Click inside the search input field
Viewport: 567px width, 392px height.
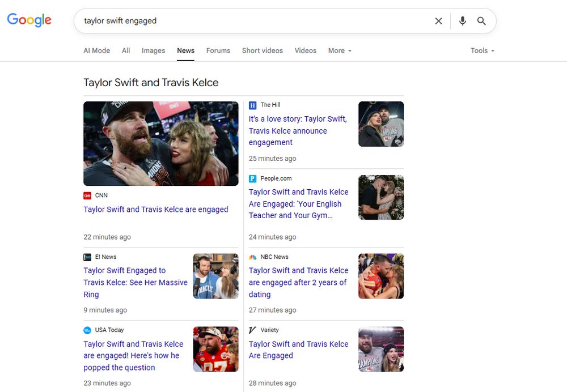point(255,21)
